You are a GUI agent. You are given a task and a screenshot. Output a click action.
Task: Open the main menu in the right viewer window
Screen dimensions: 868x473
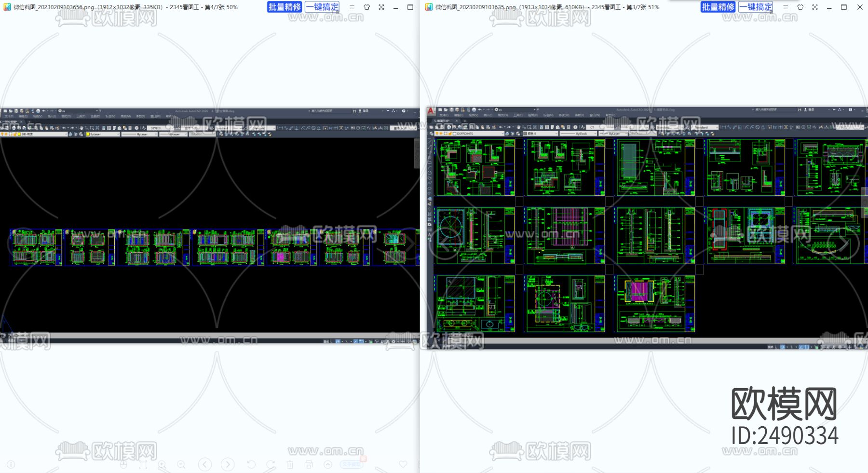point(786,7)
